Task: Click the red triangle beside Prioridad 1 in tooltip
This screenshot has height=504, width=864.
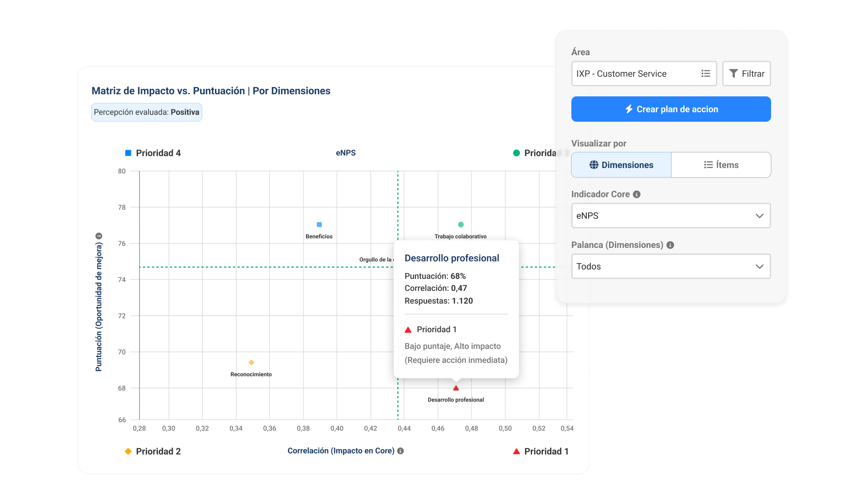Action: 408,330
